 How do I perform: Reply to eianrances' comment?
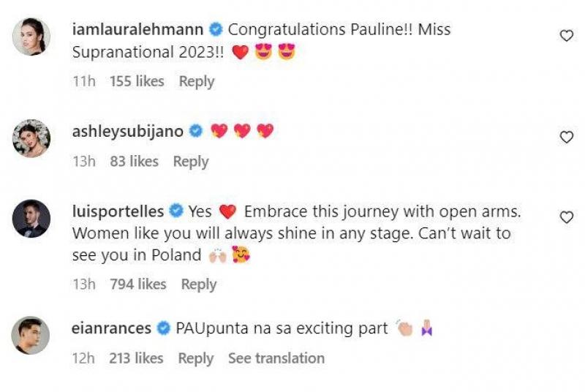click(x=196, y=358)
